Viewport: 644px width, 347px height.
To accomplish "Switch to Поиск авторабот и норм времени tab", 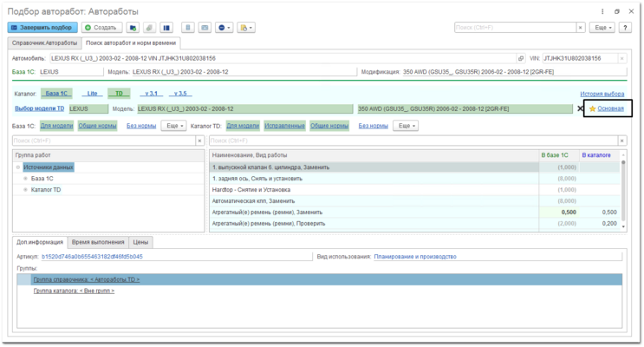I will pos(131,43).
